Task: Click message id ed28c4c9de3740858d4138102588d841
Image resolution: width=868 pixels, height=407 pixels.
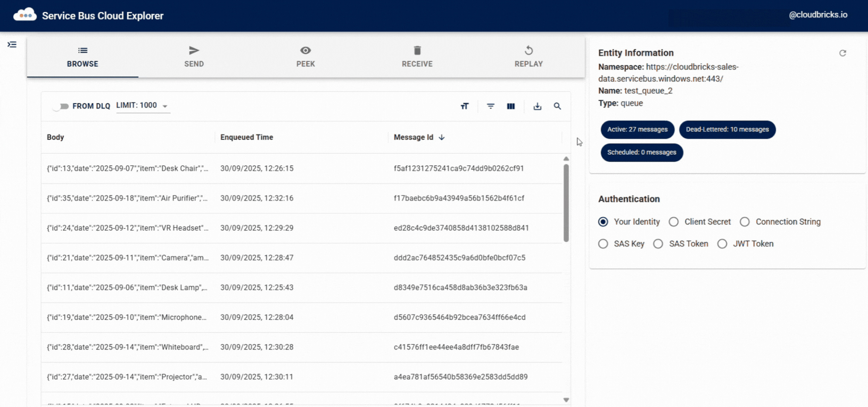Action: tap(461, 228)
